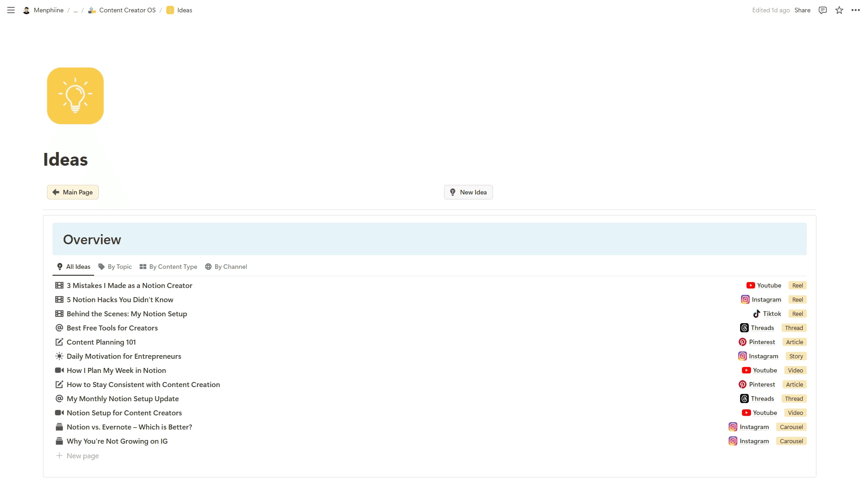
Task: Open 'Best Free Tools for Creators'
Action: pos(112,328)
